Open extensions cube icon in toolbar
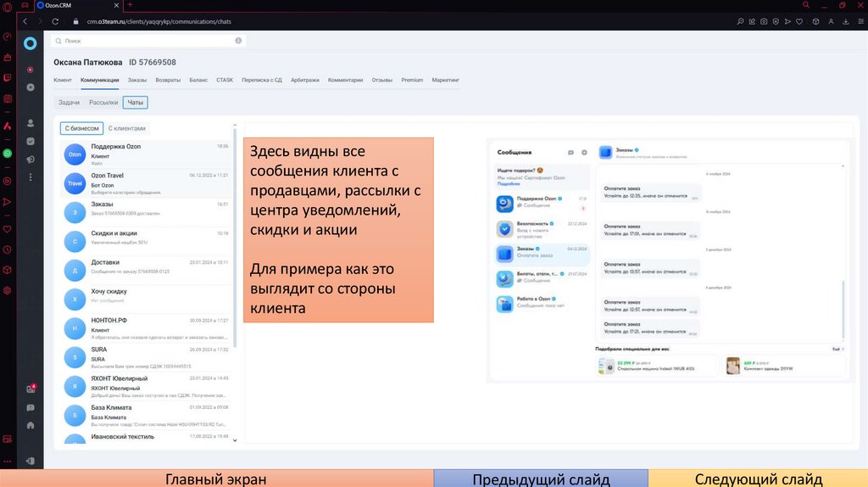This screenshot has height=487, width=868. (x=815, y=21)
